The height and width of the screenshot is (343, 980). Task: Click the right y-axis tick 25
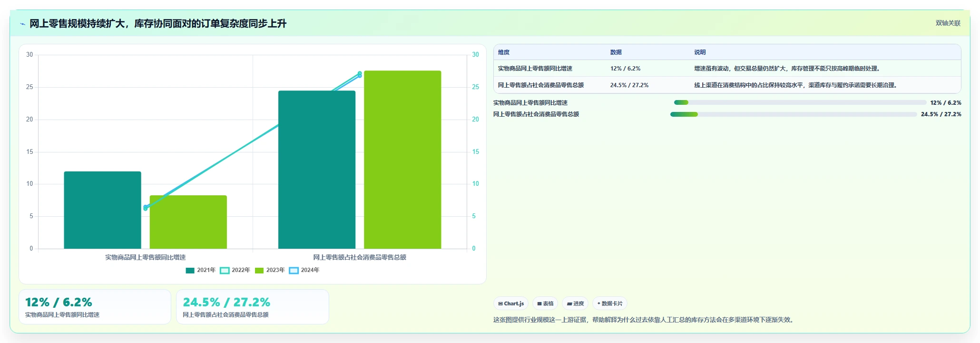(475, 87)
